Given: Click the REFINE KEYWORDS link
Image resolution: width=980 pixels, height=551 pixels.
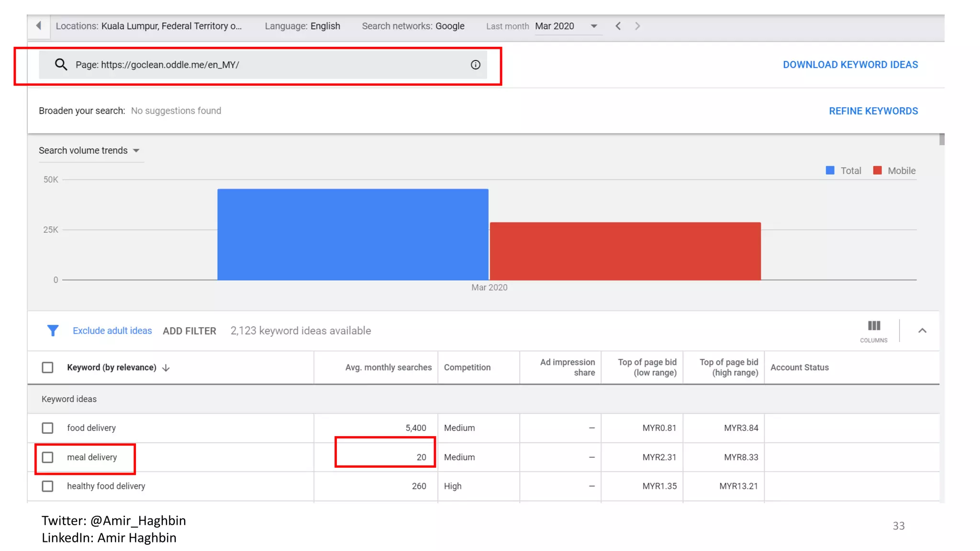Looking at the screenshot, I should coord(873,111).
